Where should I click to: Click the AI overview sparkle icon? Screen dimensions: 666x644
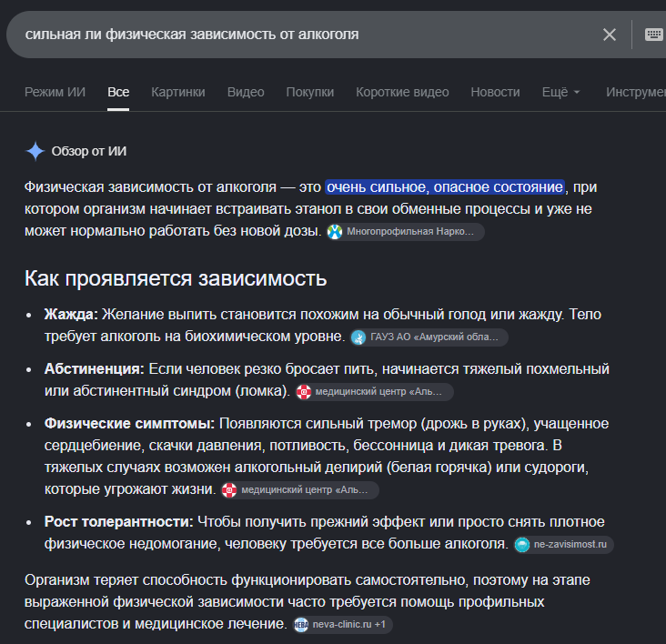click(35, 151)
